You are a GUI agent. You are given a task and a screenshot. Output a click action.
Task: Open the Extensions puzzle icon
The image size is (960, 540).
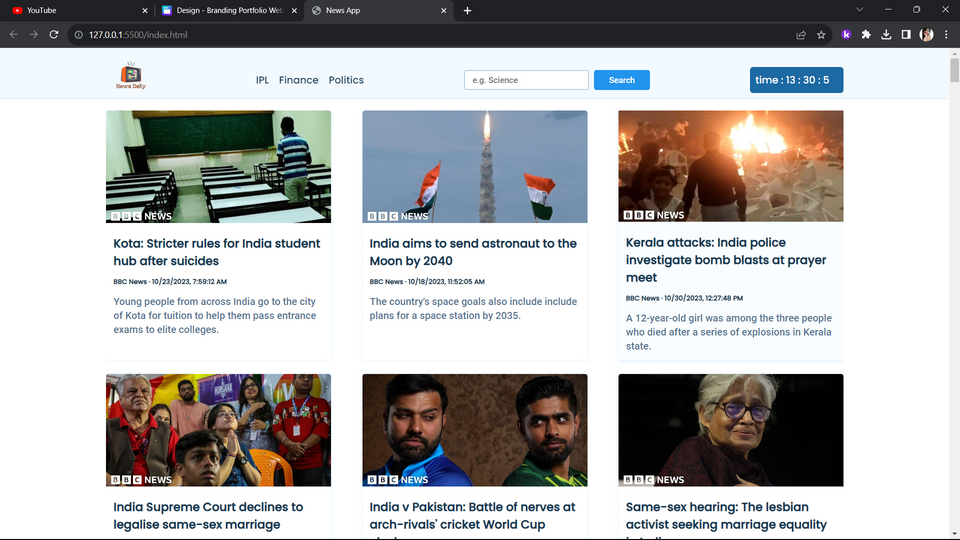point(866,35)
